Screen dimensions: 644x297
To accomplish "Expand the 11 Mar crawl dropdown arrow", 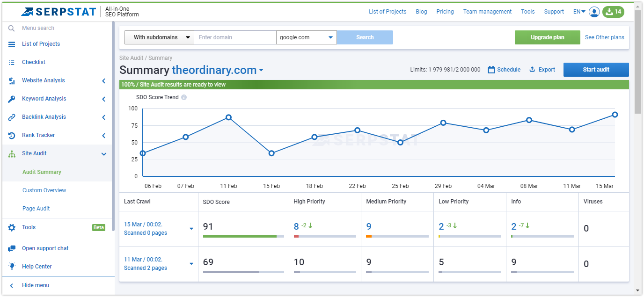I will tap(191, 264).
